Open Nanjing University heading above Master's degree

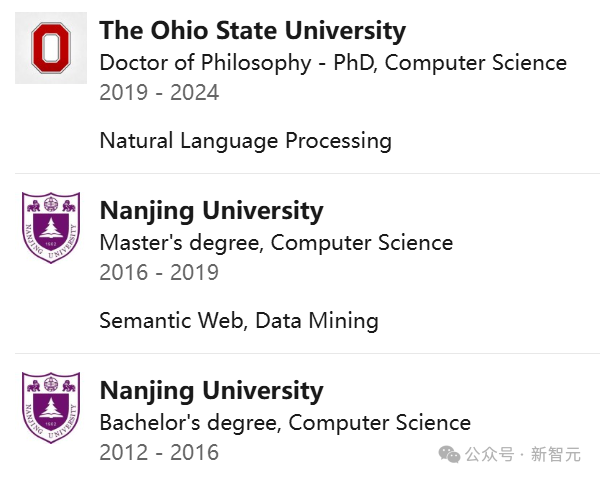tap(211, 211)
